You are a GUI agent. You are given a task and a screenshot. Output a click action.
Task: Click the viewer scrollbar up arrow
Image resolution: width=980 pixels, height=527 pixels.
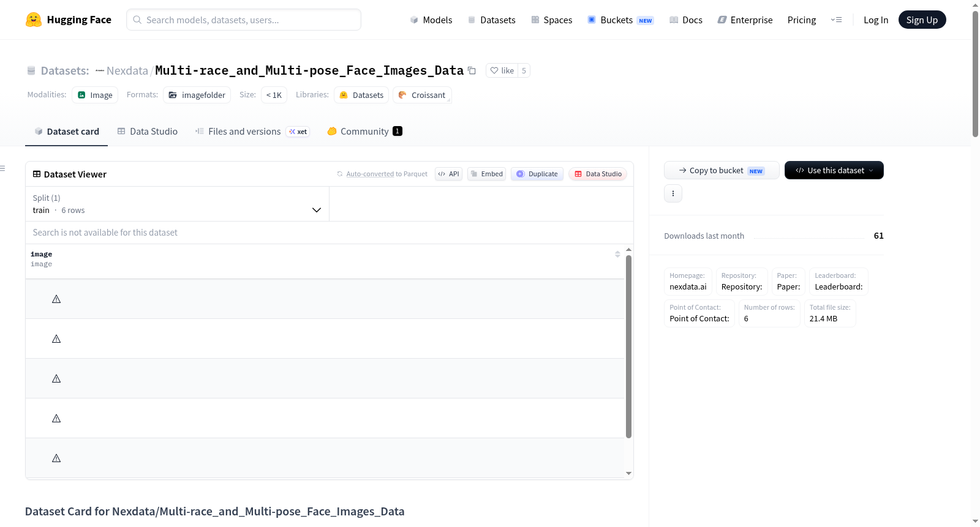[628, 250]
